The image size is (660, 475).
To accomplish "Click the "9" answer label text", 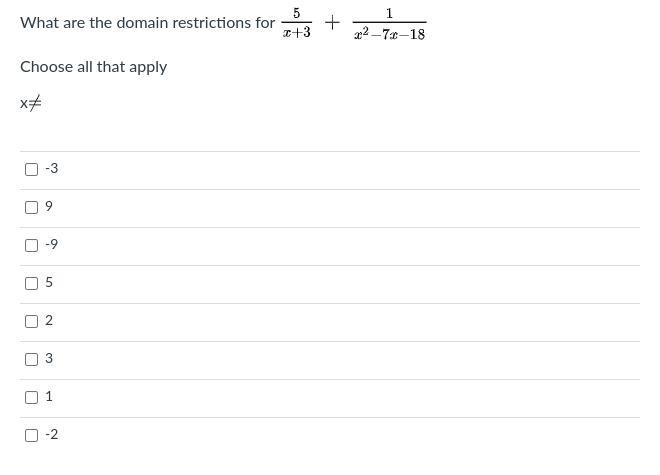I will (49, 206).
